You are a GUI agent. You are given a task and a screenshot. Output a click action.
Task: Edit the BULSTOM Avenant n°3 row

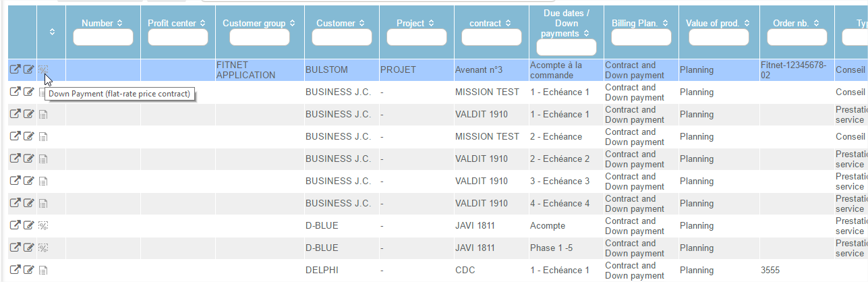click(28, 69)
